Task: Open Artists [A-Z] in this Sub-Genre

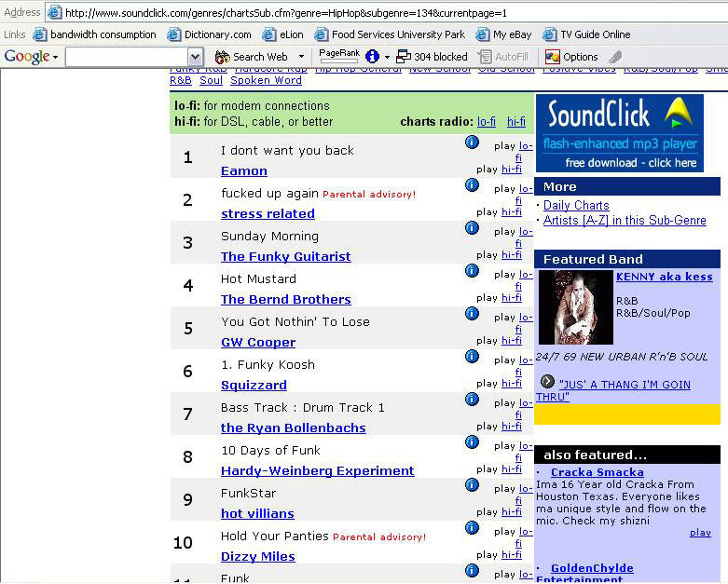Action: click(x=625, y=221)
